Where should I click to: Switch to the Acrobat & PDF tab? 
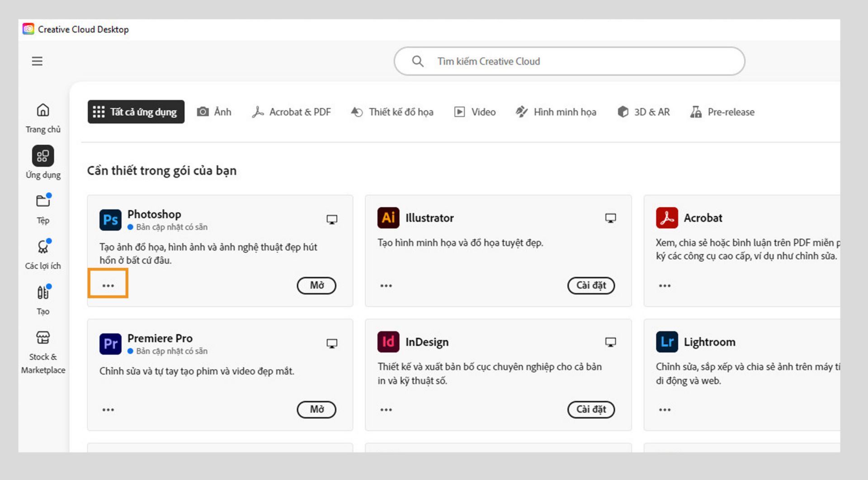pyautogui.click(x=292, y=112)
